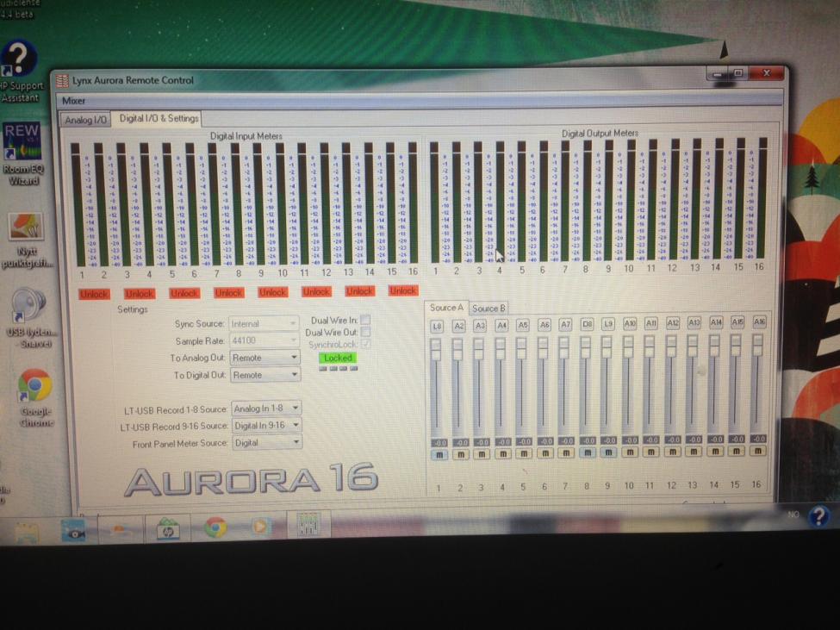The width and height of the screenshot is (840, 630).
Task: Enable the Dual Wire Out checkbox
Action: coord(365,332)
